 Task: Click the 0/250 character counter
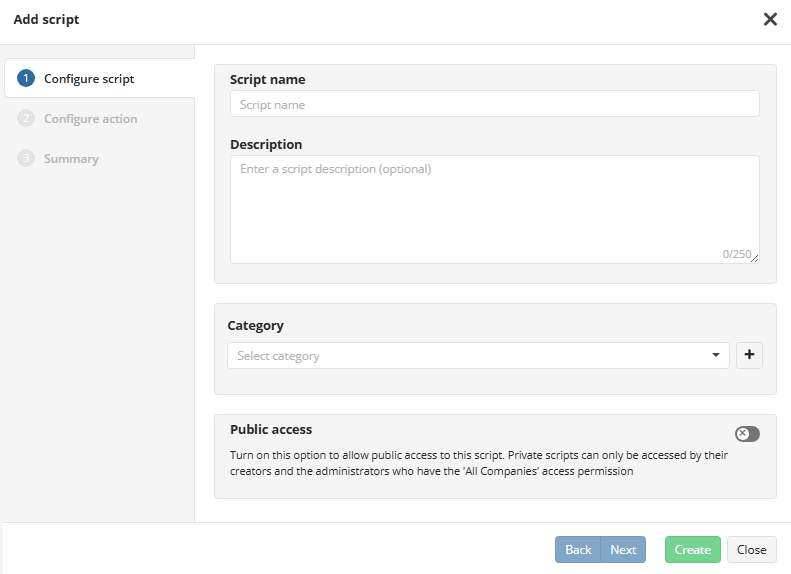coord(735,254)
